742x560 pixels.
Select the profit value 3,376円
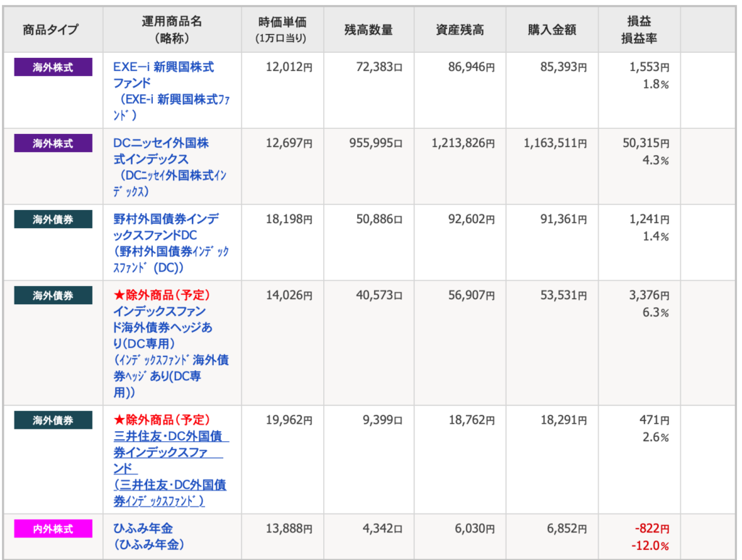point(649,296)
